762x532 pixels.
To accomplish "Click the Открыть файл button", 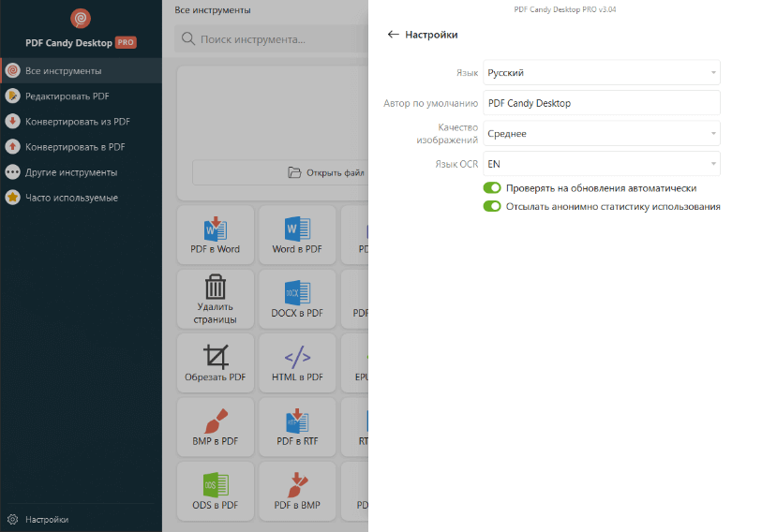I will pyautogui.click(x=280, y=172).
